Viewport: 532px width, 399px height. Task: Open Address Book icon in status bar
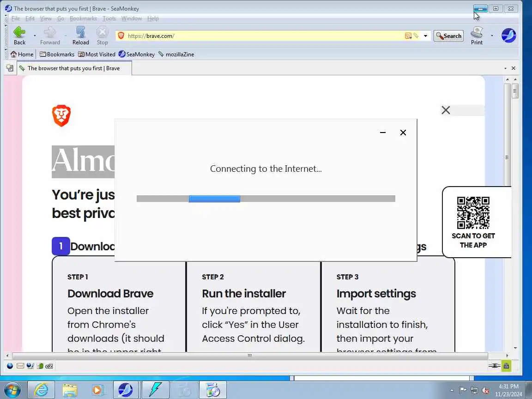[40, 366]
